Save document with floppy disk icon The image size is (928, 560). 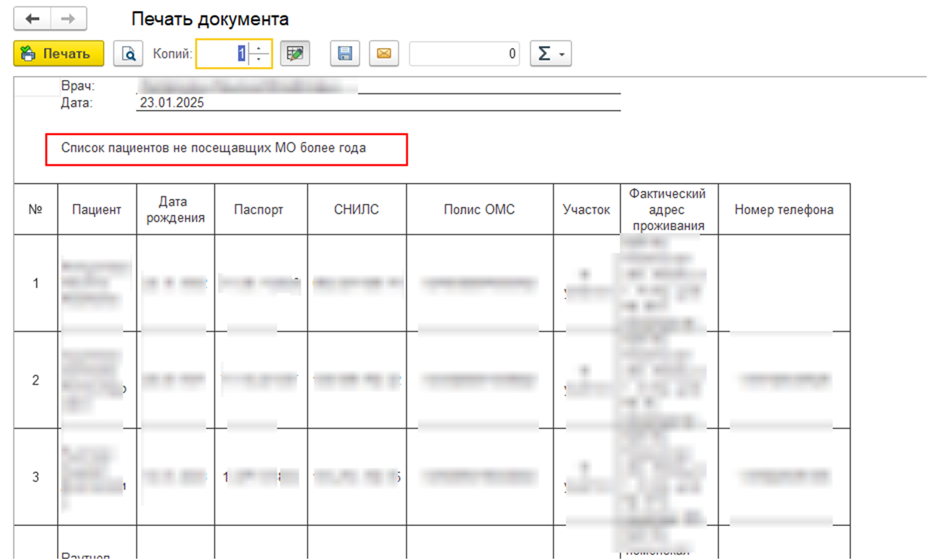(345, 54)
